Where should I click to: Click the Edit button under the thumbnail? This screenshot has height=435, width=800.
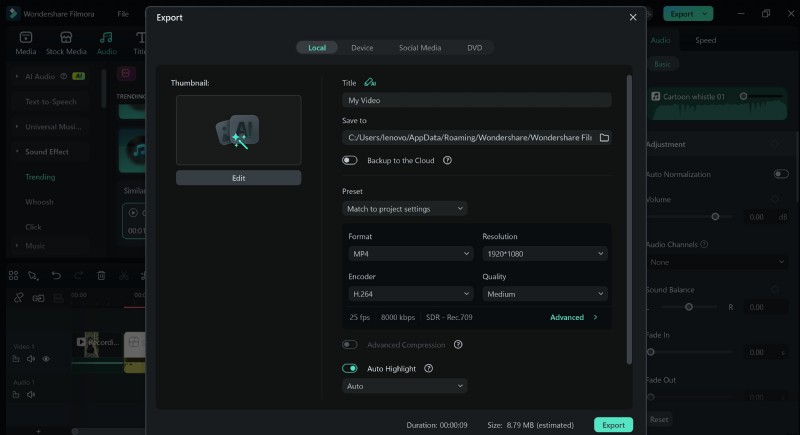[238, 178]
